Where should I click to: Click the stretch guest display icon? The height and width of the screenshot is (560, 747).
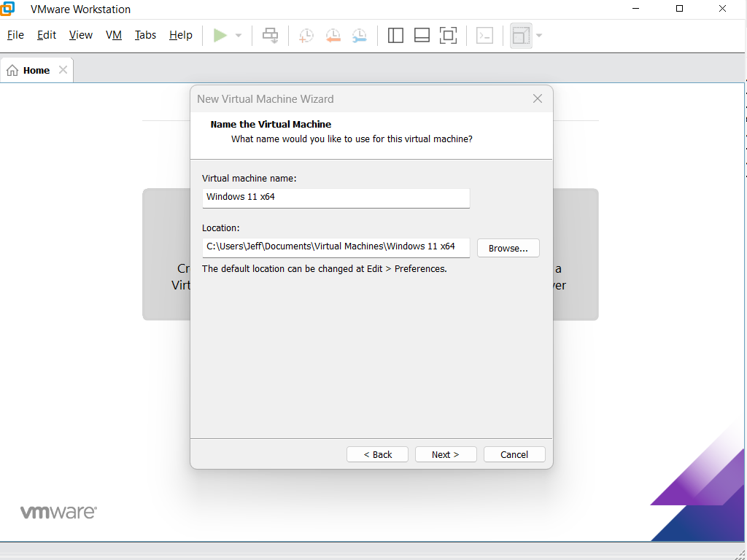[x=520, y=35]
